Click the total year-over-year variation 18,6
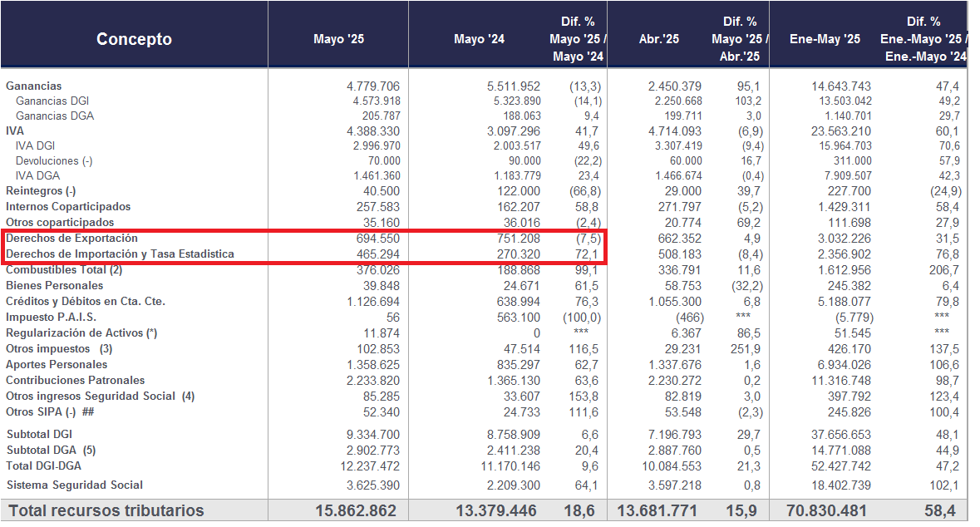The height and width of the screenshot is (527, 980). pyautogui.click(x=579, y=510)
